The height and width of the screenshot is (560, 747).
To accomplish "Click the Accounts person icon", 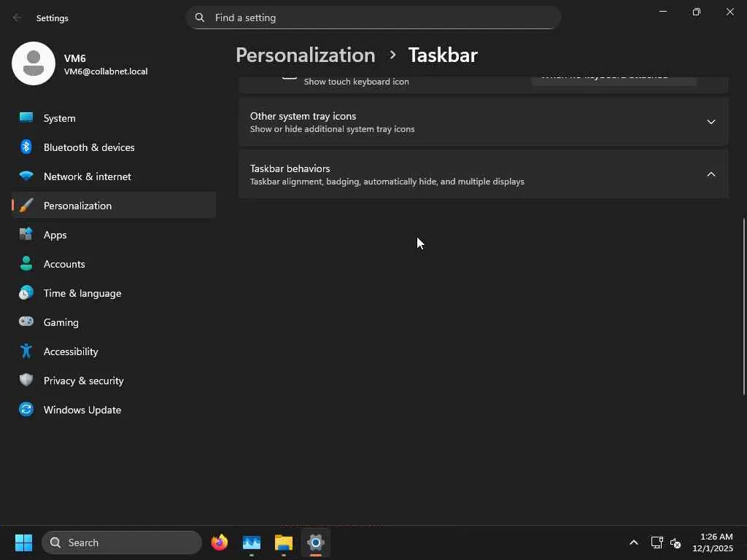I will [26, 263].
